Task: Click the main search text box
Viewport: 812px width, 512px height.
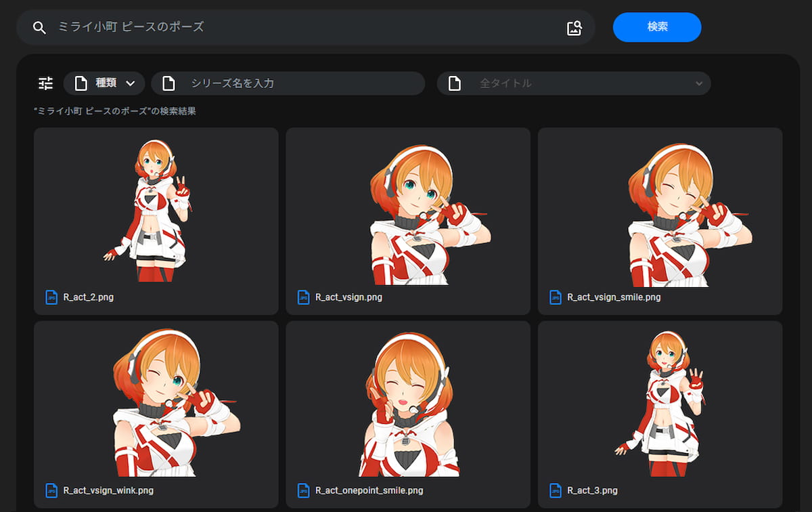Action: tap(304, 28)
